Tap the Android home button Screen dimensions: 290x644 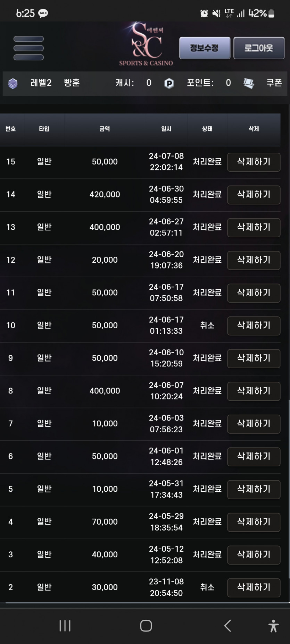click(x=146, y=626)
